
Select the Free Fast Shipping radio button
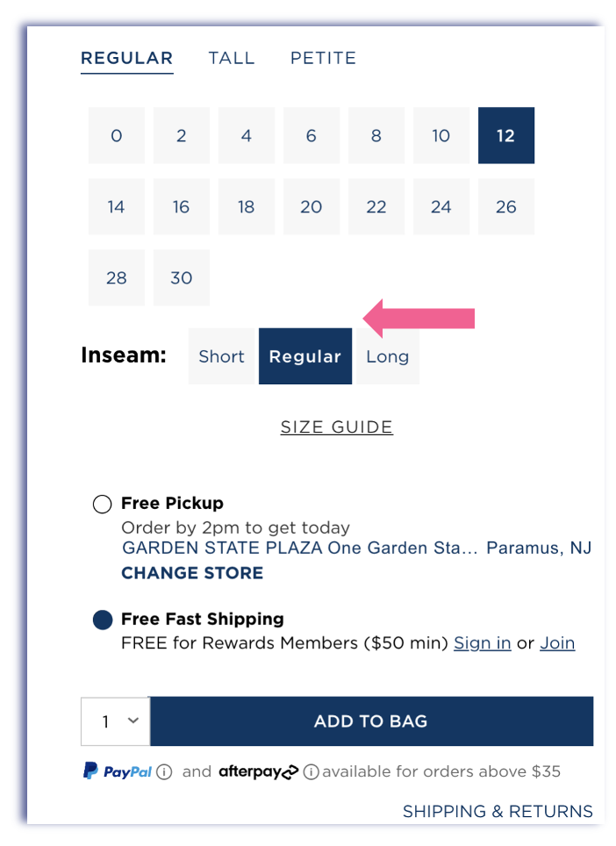point(103,620)
